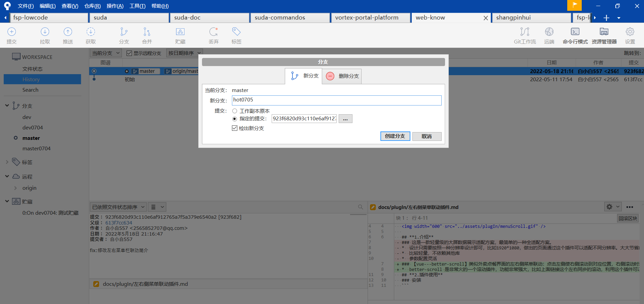Viewport: 644px width, 304px height.
Task: Click the 获取 fetch toolbar icon
Action: [x=91, y=32]
